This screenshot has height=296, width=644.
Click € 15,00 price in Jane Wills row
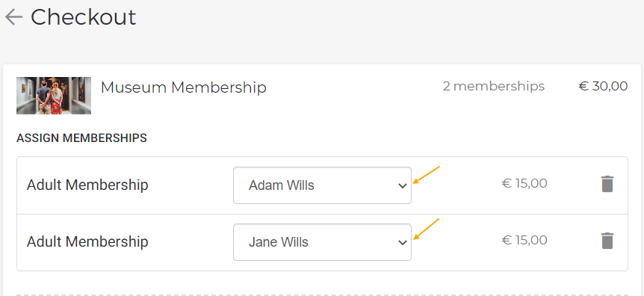pyautogui.click(x=524, y=240)
